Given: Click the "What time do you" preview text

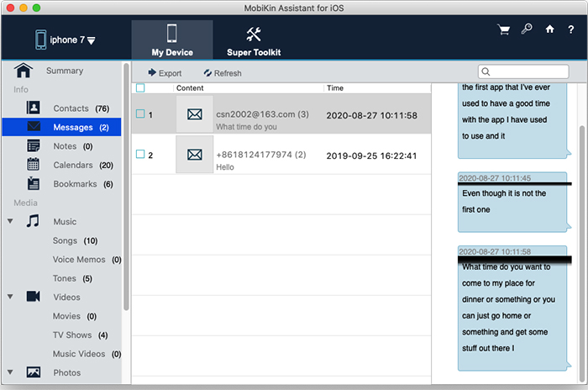Looking at the screenshot, I should pos(246,127).
